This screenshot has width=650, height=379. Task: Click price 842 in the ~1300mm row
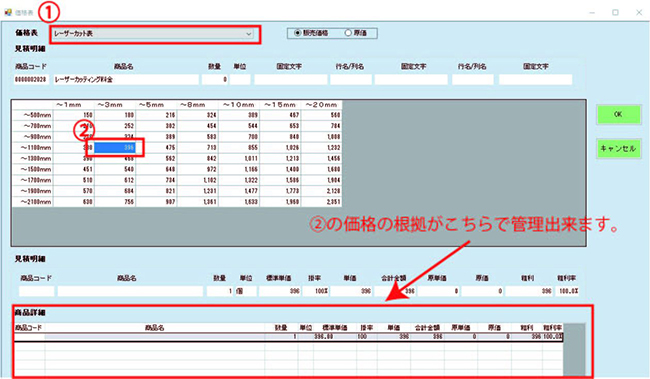tap(198, 158)
